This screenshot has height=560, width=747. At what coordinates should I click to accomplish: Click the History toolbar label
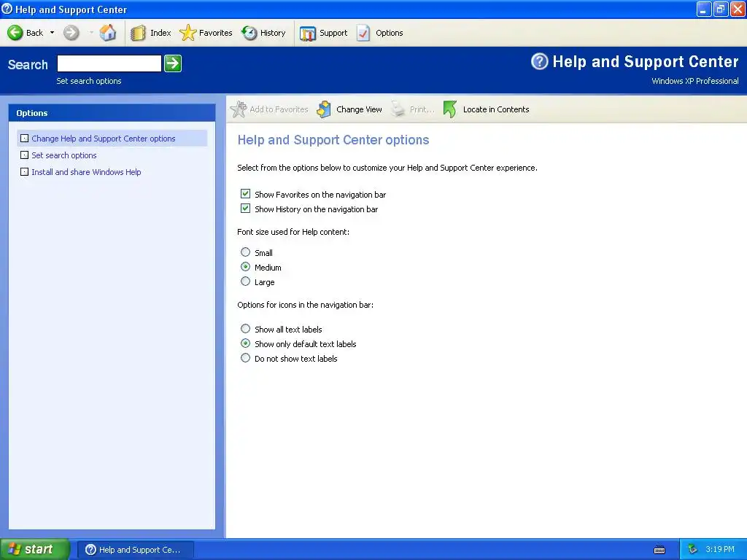273,33
